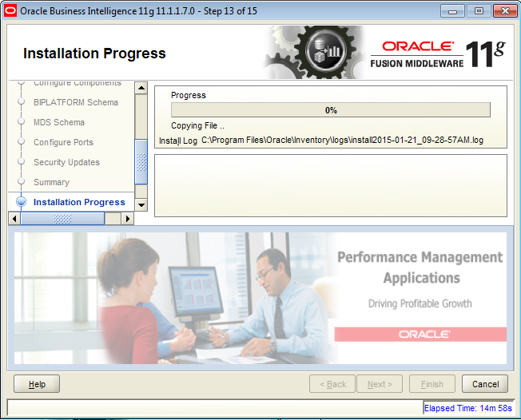Click the Installation Progress step bullet icon
Screen dimensions: 521x420
pos(22,202)
